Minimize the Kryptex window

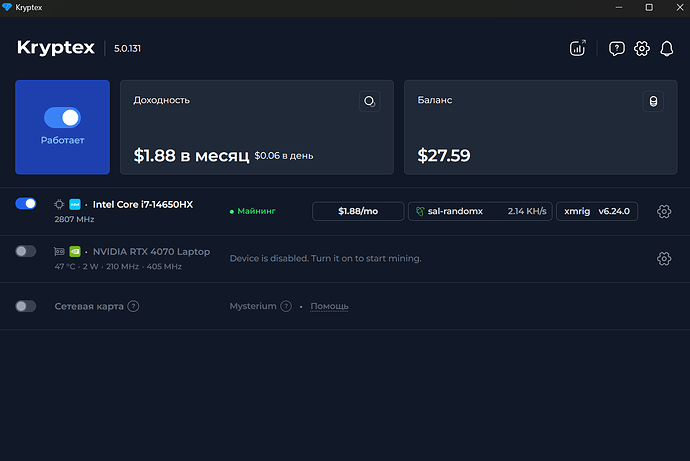tap(619, 7)
